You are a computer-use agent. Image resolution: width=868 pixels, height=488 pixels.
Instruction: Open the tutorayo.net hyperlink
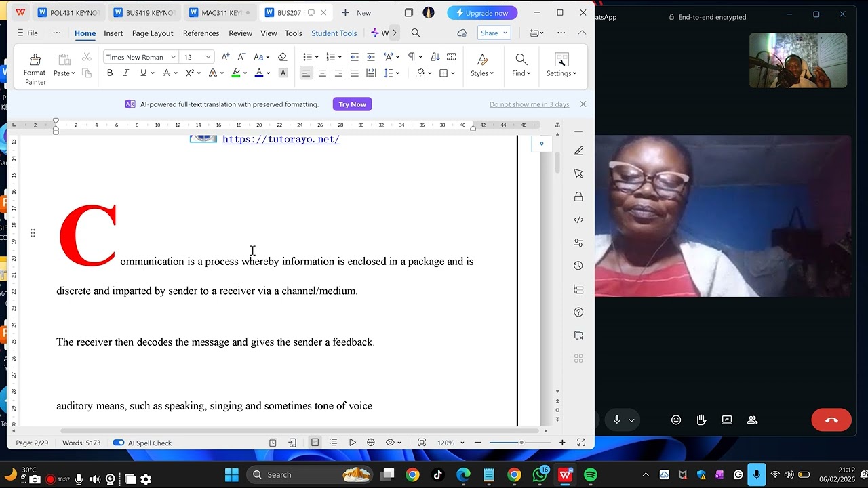tap(281, 139)
